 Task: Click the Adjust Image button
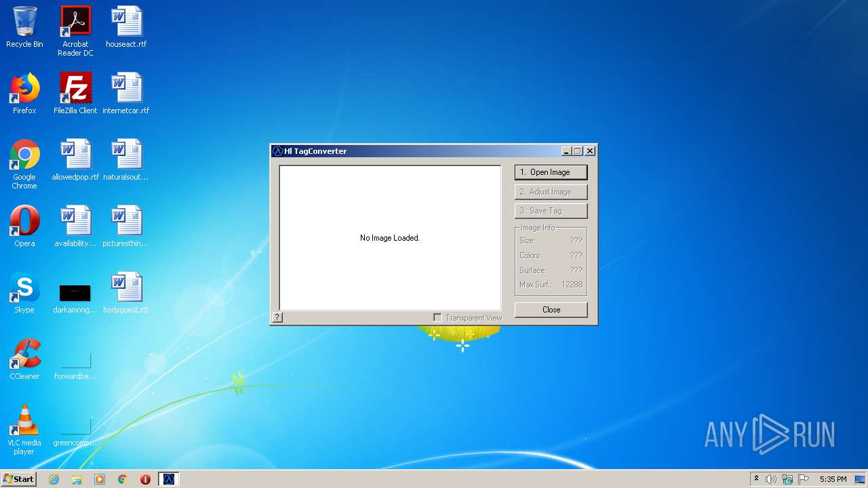(x=551, y=192)
